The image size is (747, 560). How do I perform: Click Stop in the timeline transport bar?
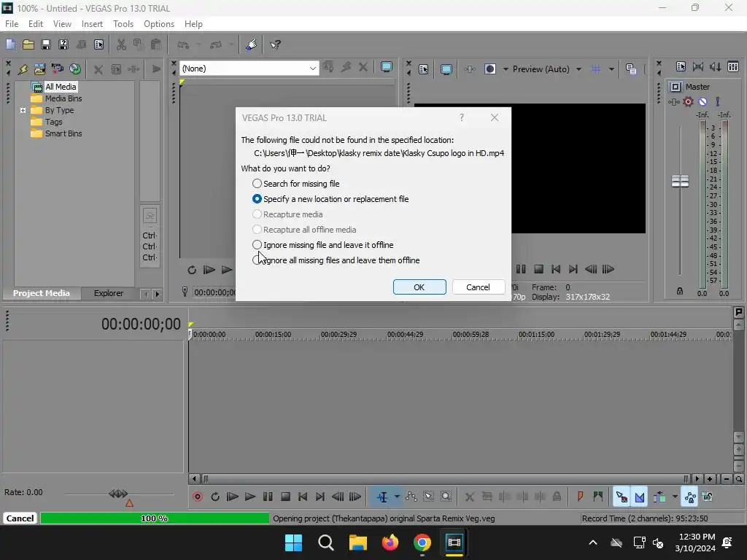pyautogui.click(x=285, y=497)
